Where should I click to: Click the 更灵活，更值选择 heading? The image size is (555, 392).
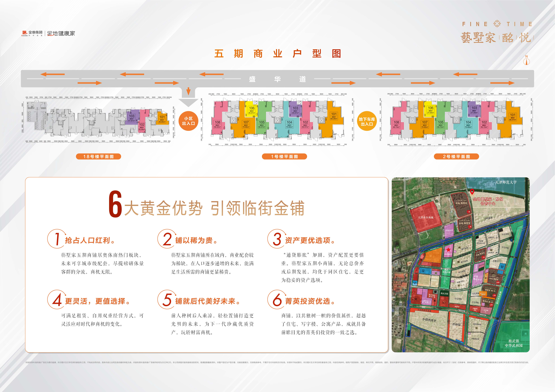click(x=98, y=301)
